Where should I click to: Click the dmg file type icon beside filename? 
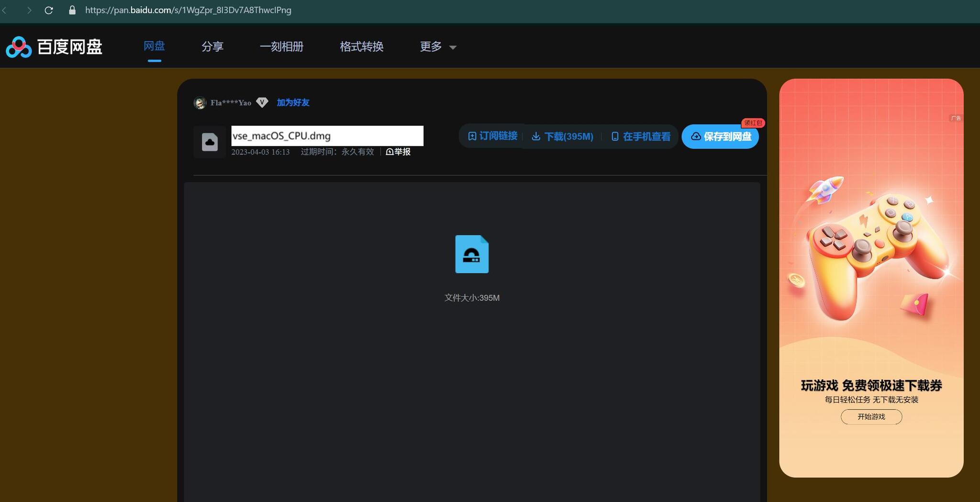(x=210, y=142)
